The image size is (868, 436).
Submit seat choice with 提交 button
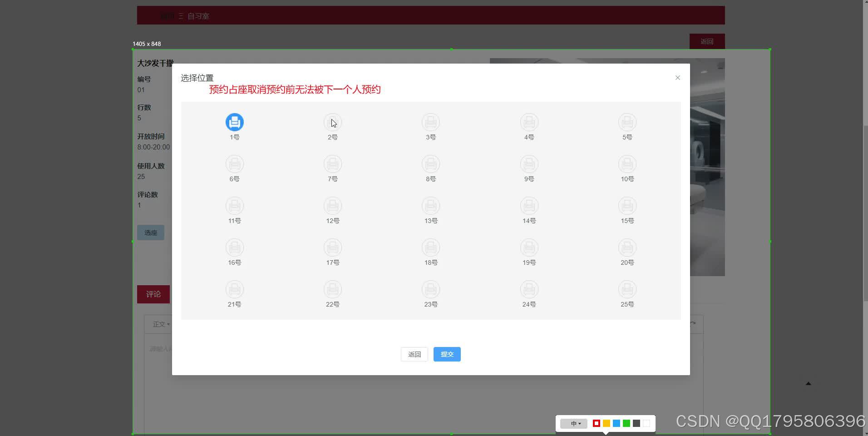pyautogui.click(x=447, y=354)
